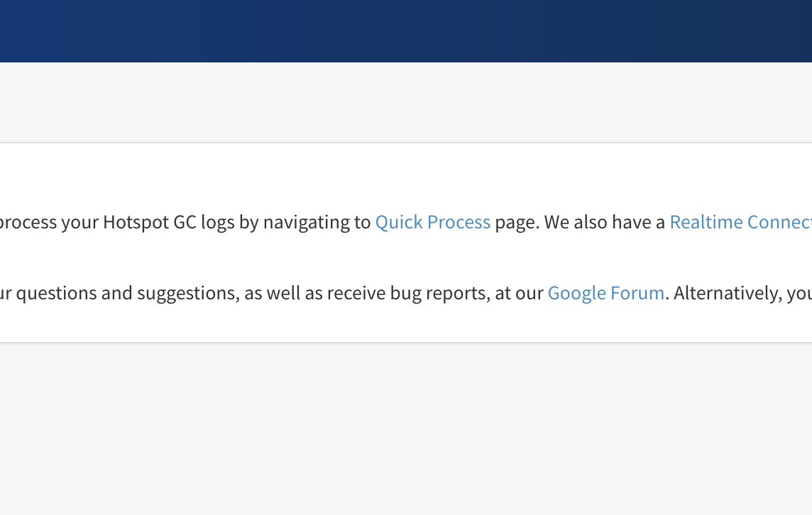Viewport: 812px width, 515px height.
Task: Click the word "Hotspot" in the text
Action: pyautogui.click(x=135, y=222)
